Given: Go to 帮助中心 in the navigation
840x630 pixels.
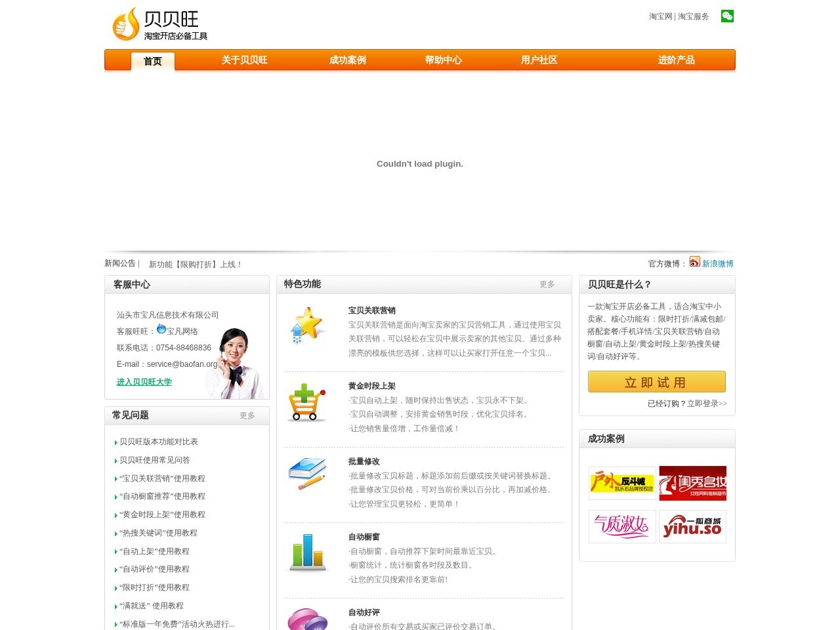Looking at the screenshot, I should [443, 60].
